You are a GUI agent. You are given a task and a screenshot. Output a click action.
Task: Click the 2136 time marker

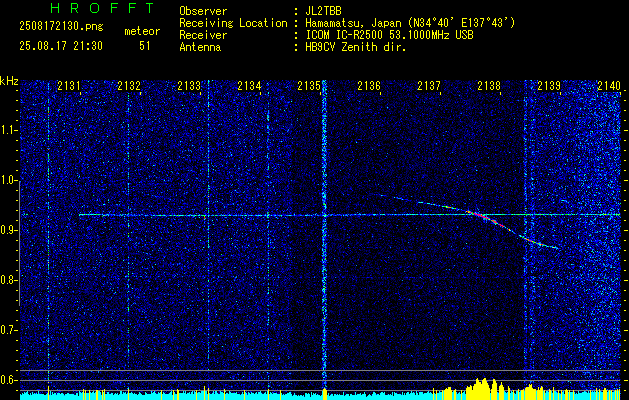tap(369, 86)
